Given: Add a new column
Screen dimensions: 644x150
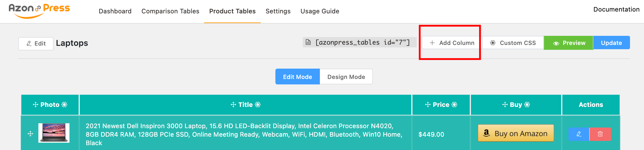Looking at the screenshot, I should click(452, 43).
